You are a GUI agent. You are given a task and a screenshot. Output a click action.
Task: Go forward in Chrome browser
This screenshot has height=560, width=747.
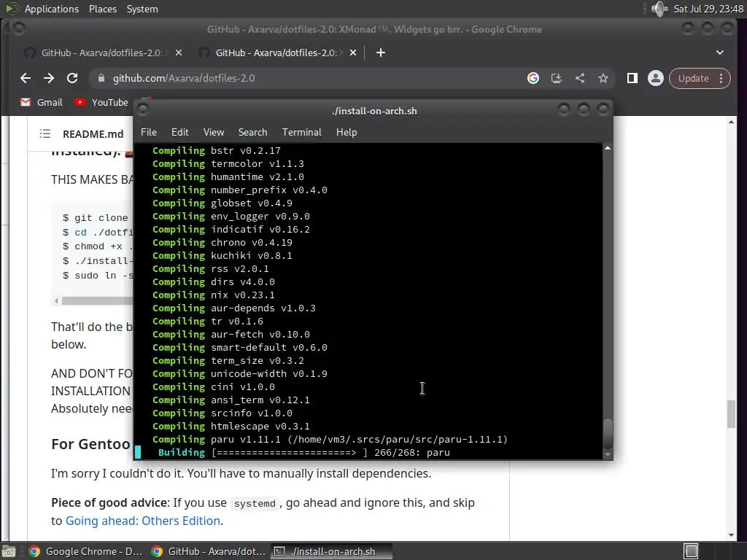coord(49,78)
